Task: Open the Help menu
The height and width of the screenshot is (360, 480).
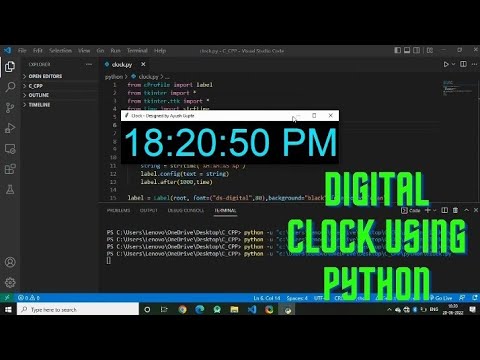Action: [x=160, y=51]
